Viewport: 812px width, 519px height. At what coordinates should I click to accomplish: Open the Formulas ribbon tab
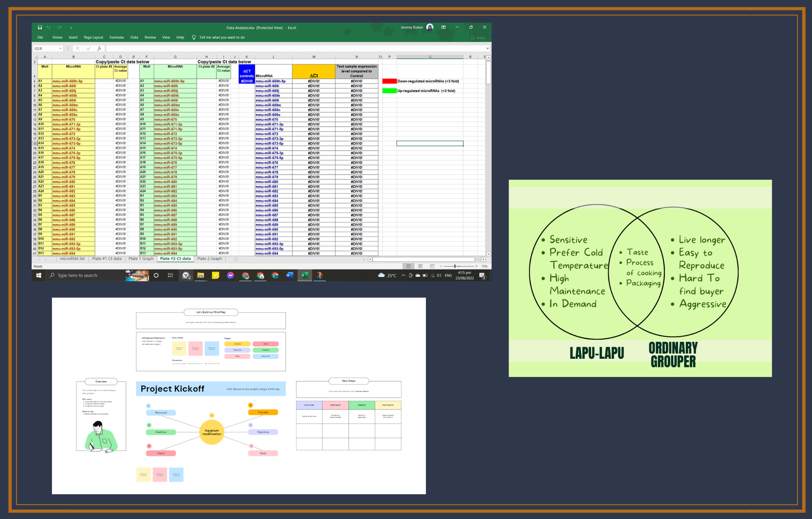117,37
